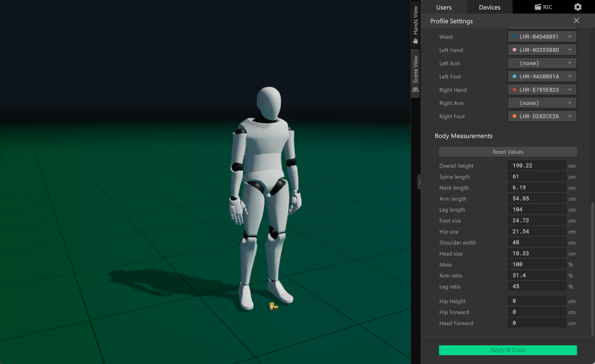Click the Apply & Close button

pyautogui.click(x=508, y=350)
